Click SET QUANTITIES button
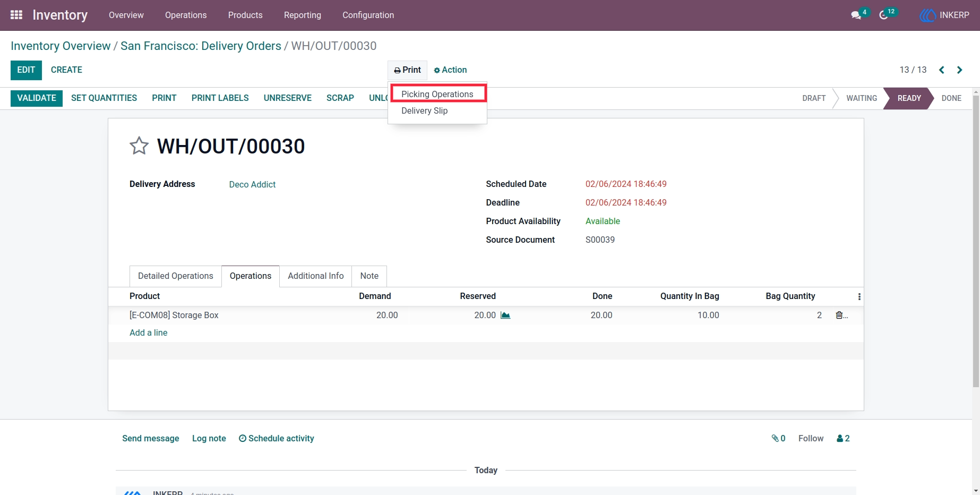 point(104,98)
